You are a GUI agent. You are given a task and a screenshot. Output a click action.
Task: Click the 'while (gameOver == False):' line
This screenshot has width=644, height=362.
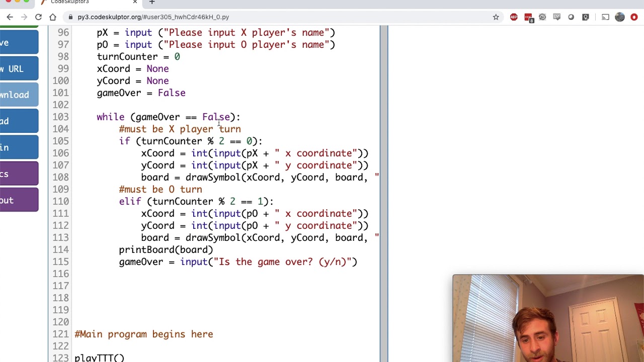point(169,117)
